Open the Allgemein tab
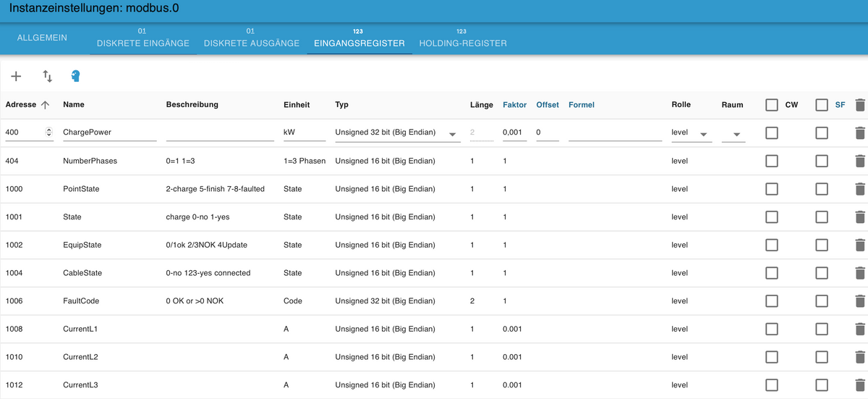Viewport: 868px width, 399px height. point(42,38)
